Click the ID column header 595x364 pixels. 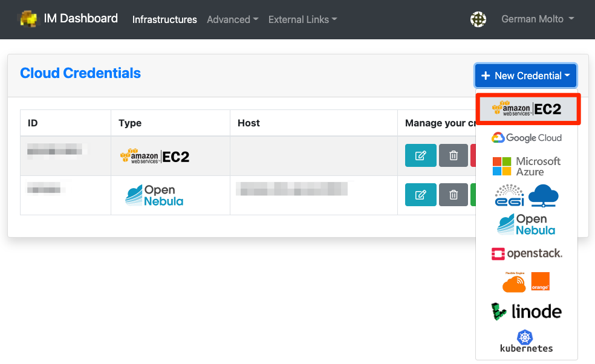[33, 123]
